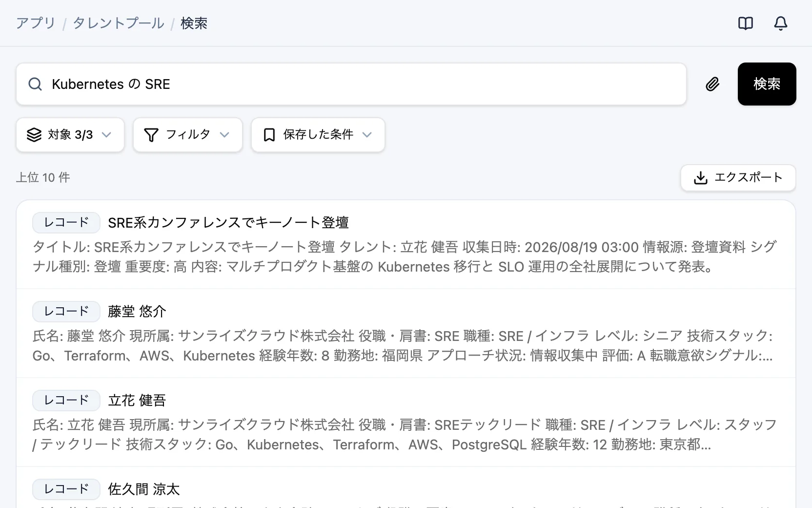The height and width of the screenshot is (508, 812).
Task: Run search with the black 検索 button
Action: [x=767, y=84]
